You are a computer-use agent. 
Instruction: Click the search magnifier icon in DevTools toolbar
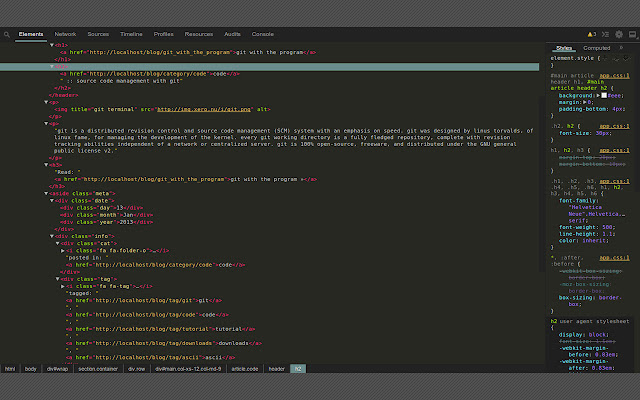coord(8,34)
